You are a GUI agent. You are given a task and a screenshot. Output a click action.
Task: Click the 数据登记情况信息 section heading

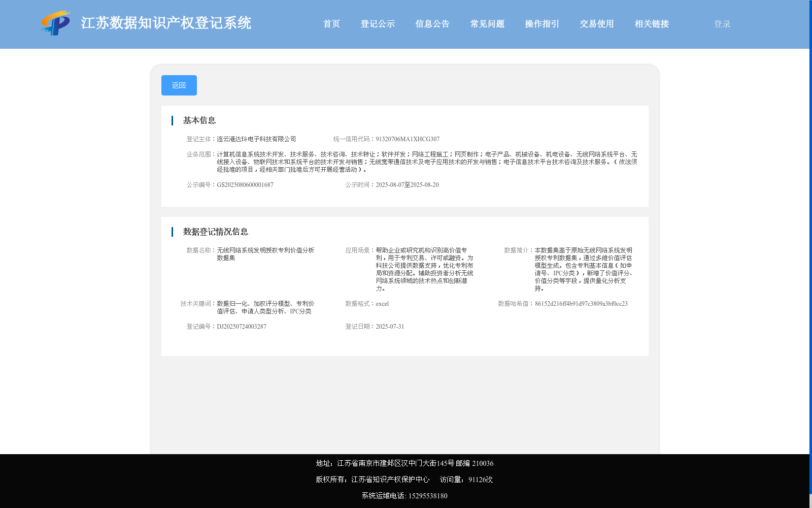pyautogui.click(x=216, y=232)
